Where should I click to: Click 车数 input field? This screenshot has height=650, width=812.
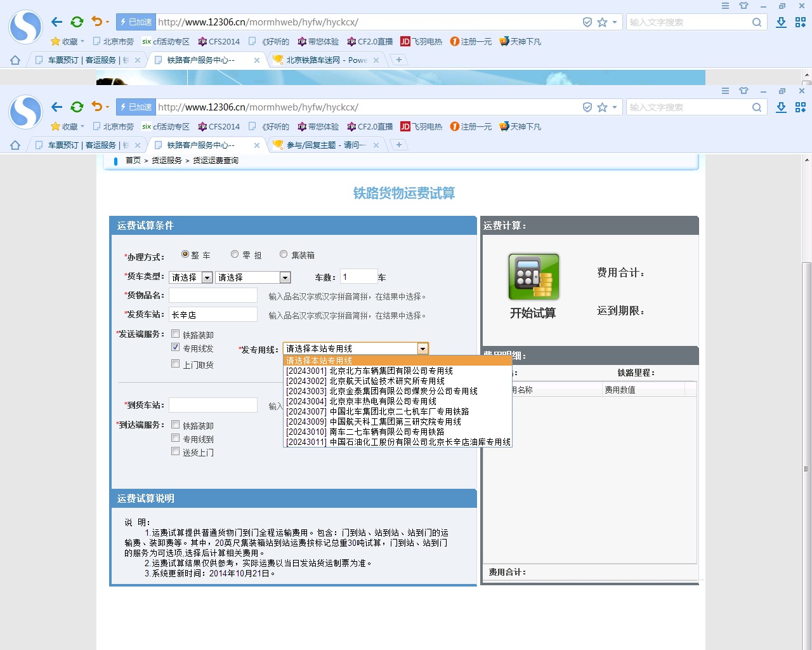[358, 276]
